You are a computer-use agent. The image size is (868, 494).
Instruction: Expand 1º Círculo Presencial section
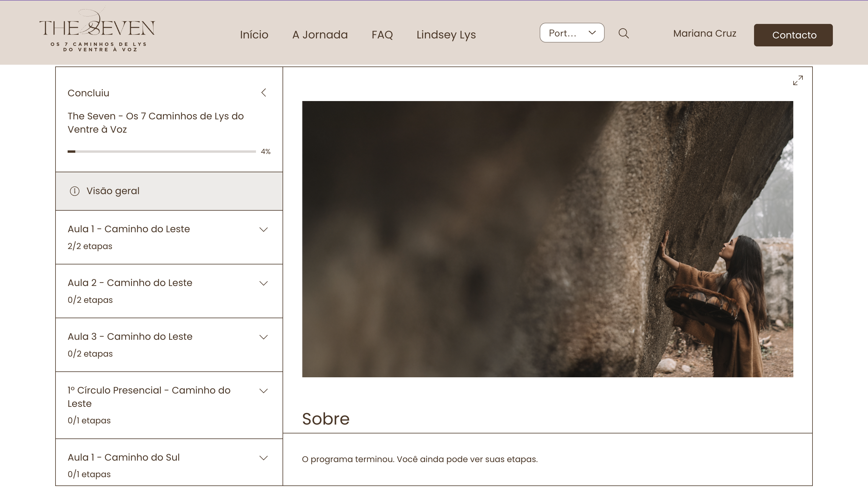tap(264, 391)
